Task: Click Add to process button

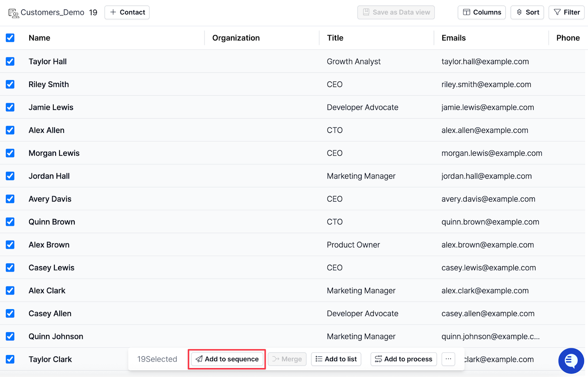Action: tap(404, 359)
